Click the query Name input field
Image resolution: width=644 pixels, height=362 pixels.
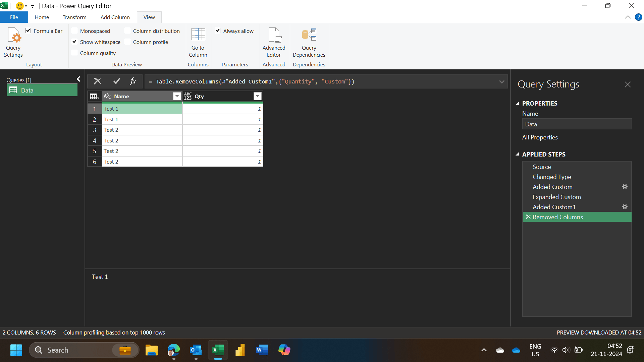click(577, 124)
